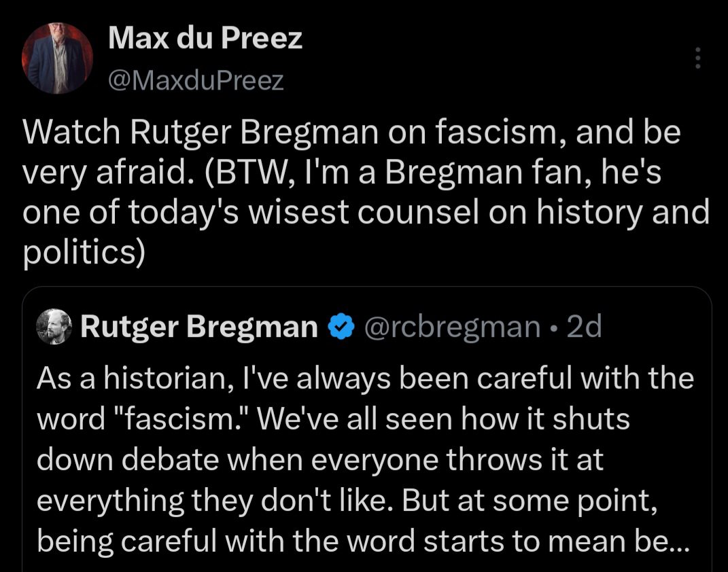Click the Max du Preez display name
The width and height of the screenshot is (728, 572).
pyautogui.click(x=205, y=39)
